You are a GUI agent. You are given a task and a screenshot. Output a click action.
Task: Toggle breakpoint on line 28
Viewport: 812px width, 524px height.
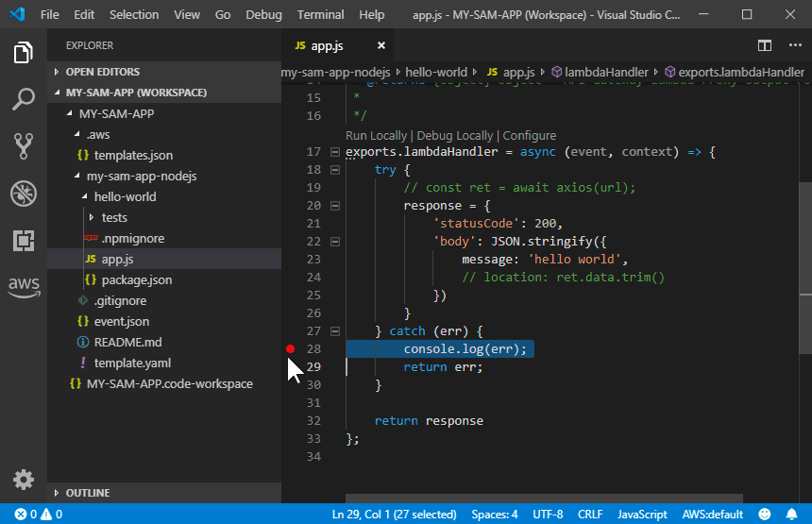[x=290, y=349]
